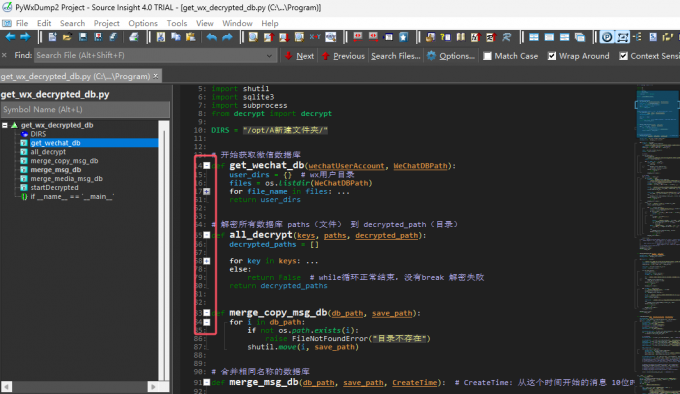The height and width of the screenshot is (394, 680).
Task: Go forward with the blue right arrow
Action: coord(25,37)
